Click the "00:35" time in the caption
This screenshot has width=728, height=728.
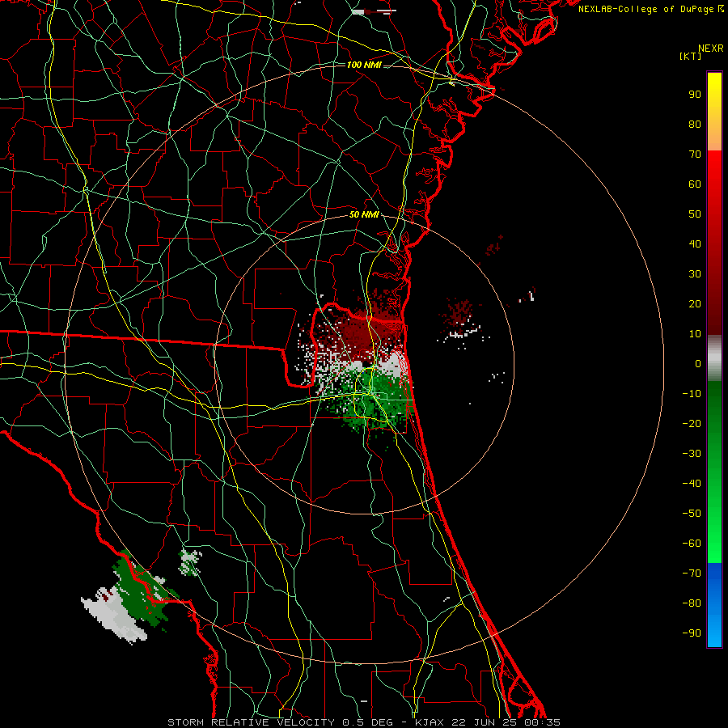(542, 722)
